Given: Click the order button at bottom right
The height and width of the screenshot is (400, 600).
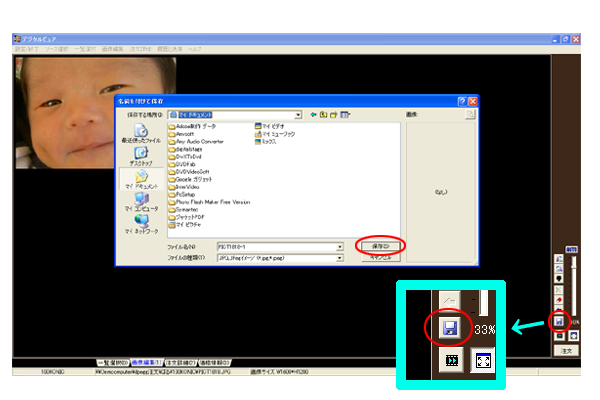Looking at the screenshot, I should tap(566, 351).
